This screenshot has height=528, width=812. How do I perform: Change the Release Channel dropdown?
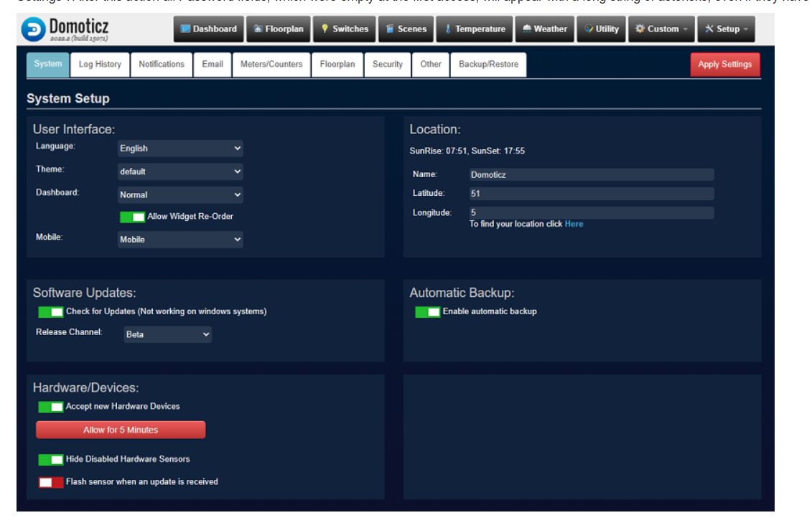coord(167,334)
